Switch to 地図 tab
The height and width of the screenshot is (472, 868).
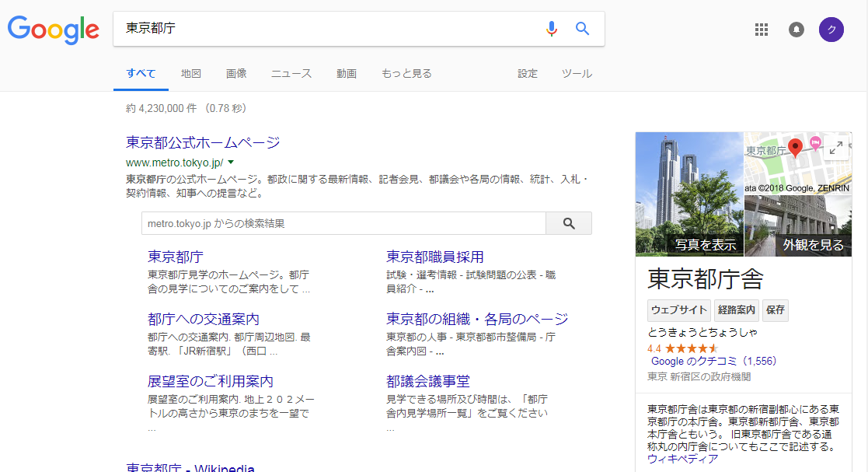tap(191, 74)
